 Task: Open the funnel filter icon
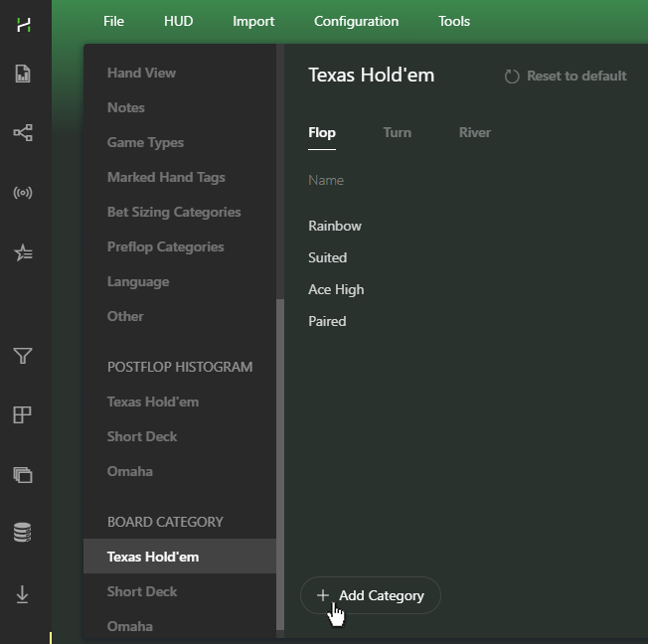23,356
